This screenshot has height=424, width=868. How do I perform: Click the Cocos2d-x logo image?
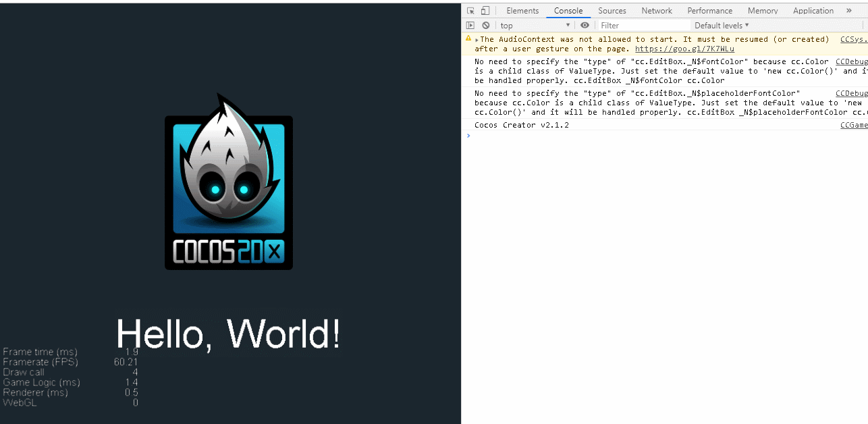(x=229, y=182)
